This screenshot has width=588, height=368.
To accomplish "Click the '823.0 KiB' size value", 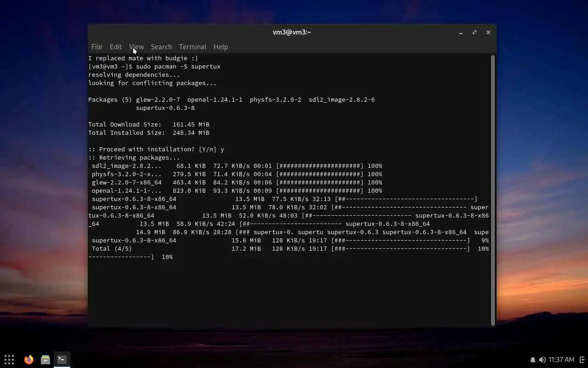I will click(189, 191).
